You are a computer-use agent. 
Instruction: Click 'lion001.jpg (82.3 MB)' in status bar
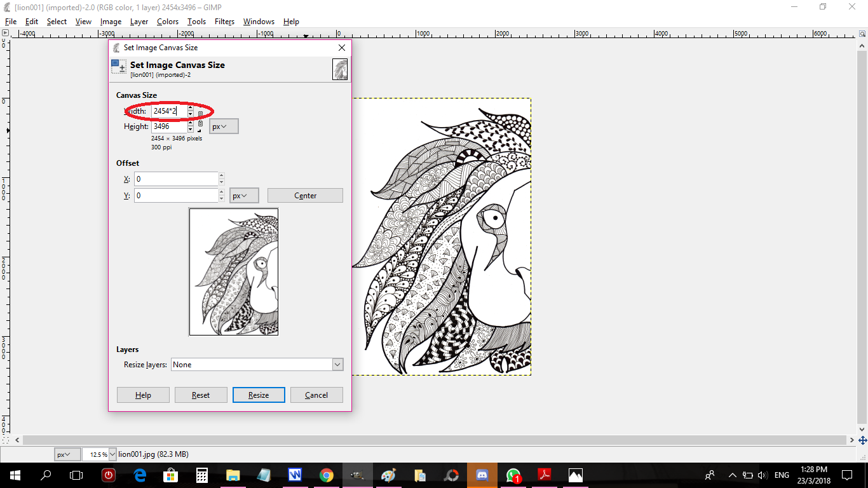pyautogui.click(x=153, y=454)
